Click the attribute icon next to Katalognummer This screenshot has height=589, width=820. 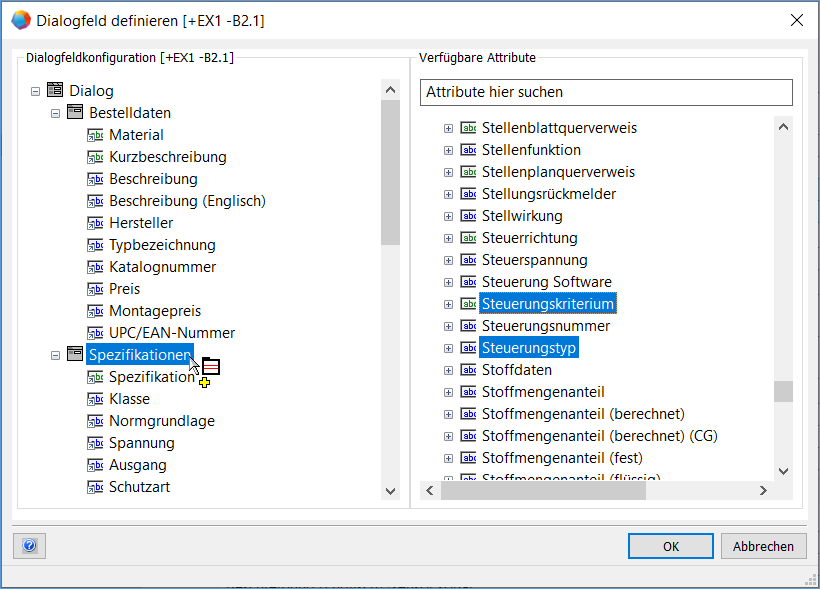[95, 267]
